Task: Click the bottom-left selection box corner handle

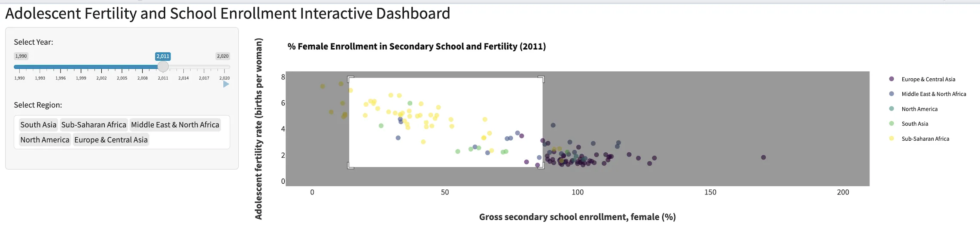Action: (350, 166)
